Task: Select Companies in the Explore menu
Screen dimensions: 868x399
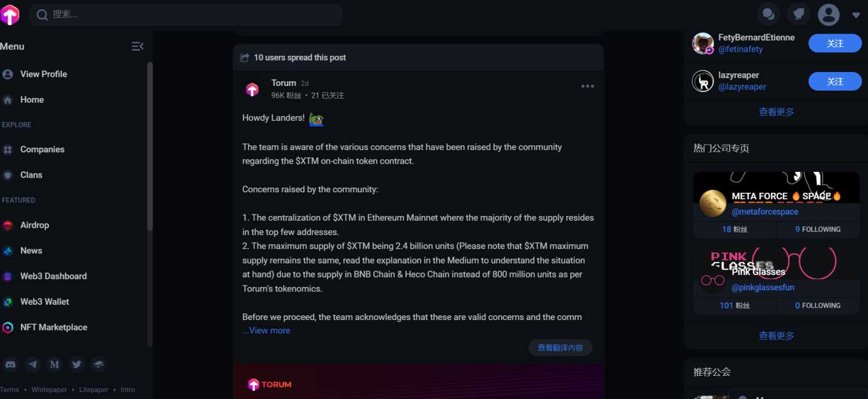Action: pyautogui.click(x=42, y=149)
